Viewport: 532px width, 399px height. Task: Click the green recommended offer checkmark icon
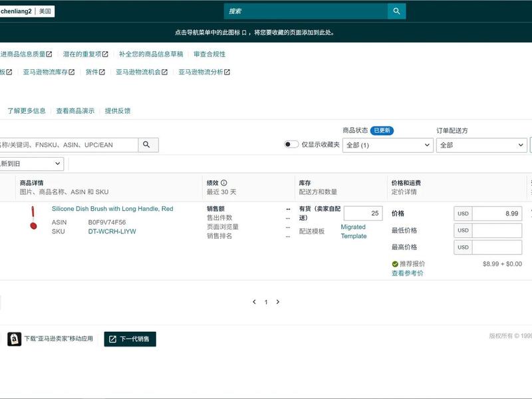coord(395,264)
